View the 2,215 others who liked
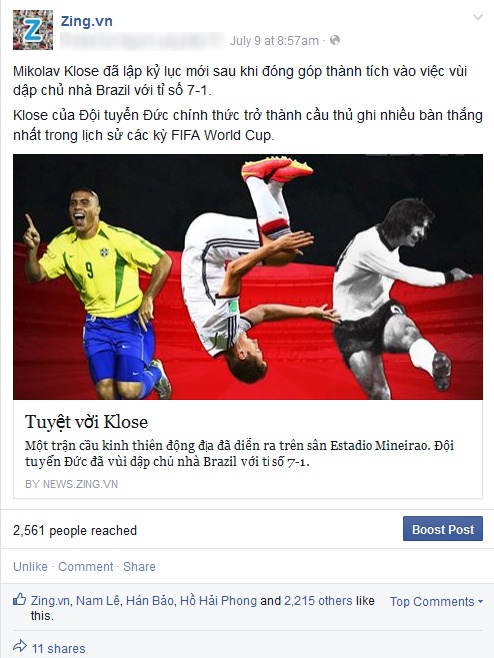The width and height of the screenshot is (494, 658). click(318, 601)
